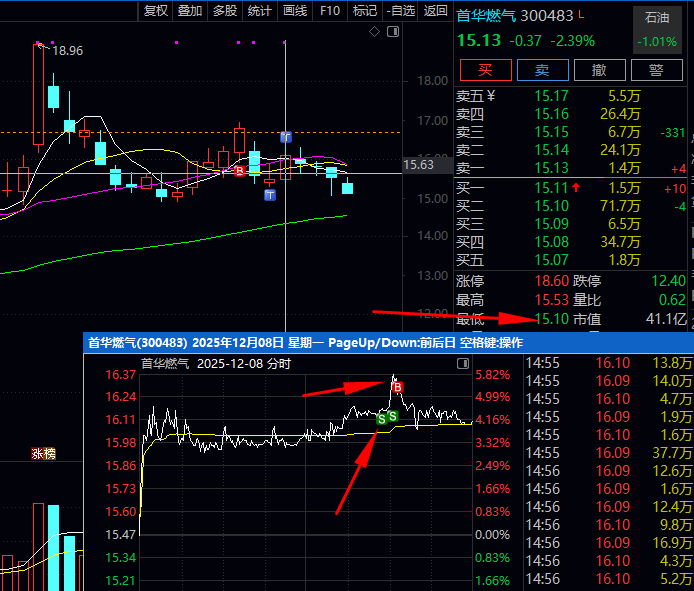
Task: Click the 警 alert button
Action: tap(656, 70)
